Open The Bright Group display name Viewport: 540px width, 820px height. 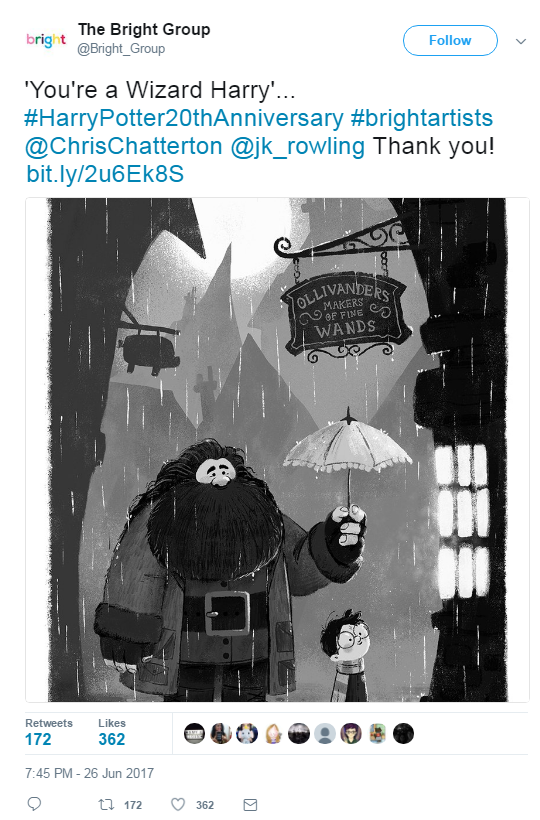[144, 30]
